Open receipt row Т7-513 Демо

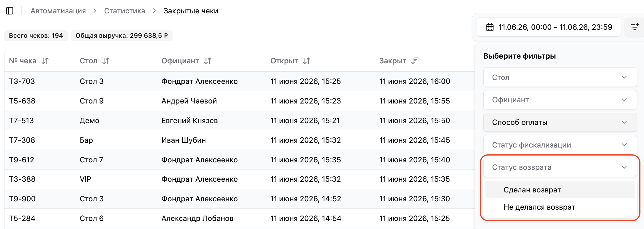[239, 120]
